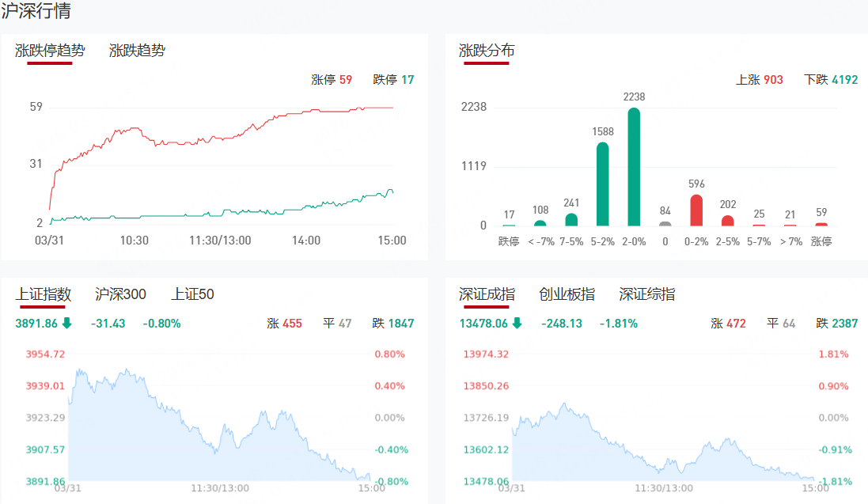Click the 涨跌分布 panel heading

[x=487, y=51]
